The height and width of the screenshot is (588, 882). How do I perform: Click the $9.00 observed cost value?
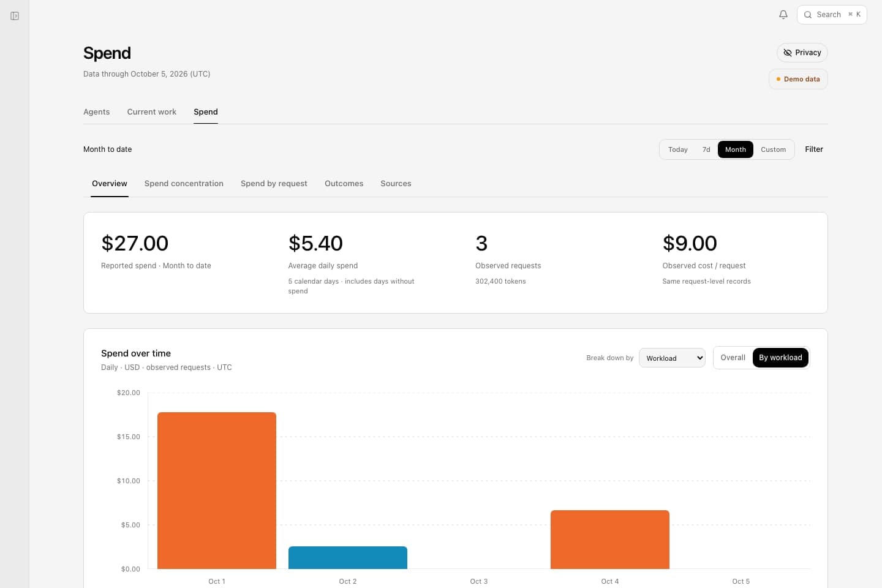click(690, 243)
